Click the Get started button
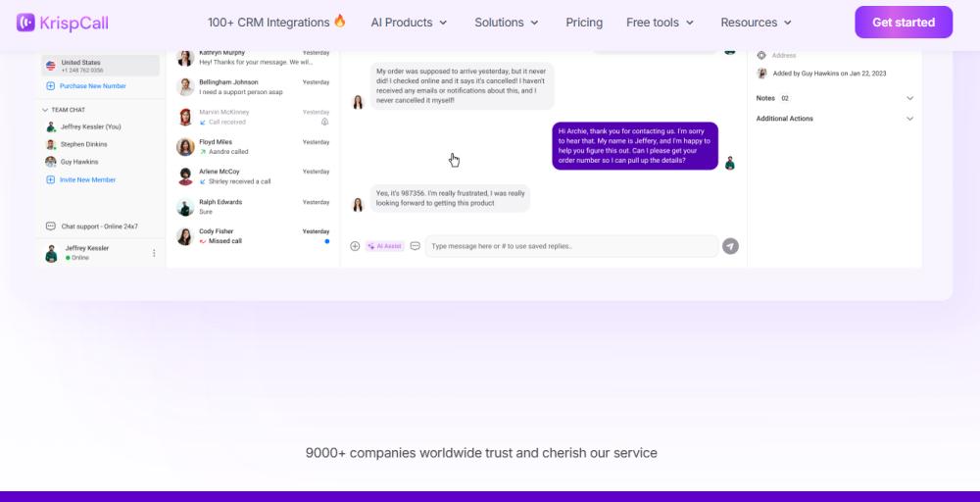The width and height of the screenshot is (980, 502). tap(904, 23)
